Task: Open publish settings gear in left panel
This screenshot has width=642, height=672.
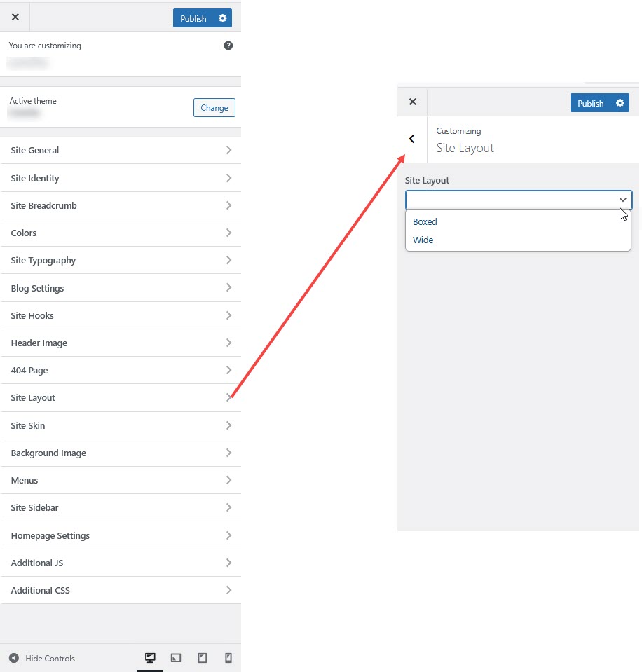Action: (x=223, y=18)
